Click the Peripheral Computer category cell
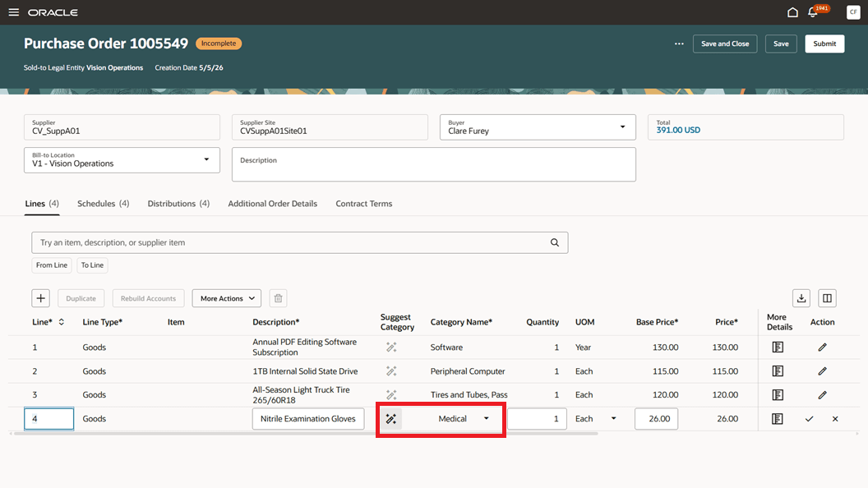Screen dimensions: 868x488 (468, 371)
